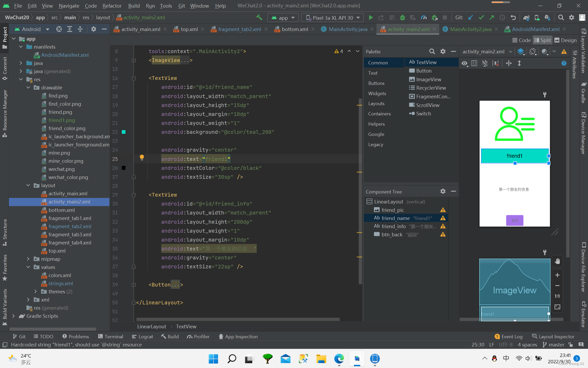Click zoom to fit screen icon
Image resolution: width=588 pixels, height=368 pixels.
(557, 307)
